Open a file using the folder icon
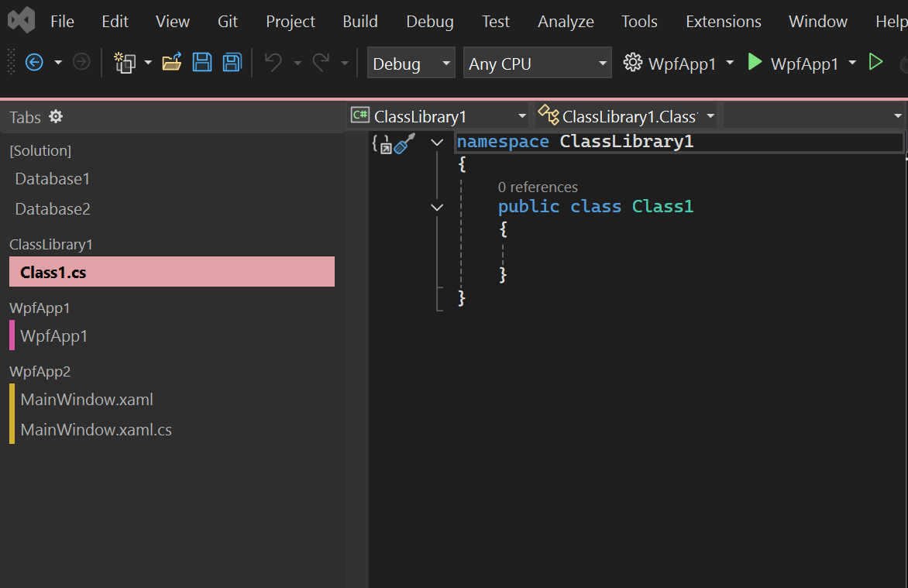Screen dimensions: 908x588 coord(172,62)
